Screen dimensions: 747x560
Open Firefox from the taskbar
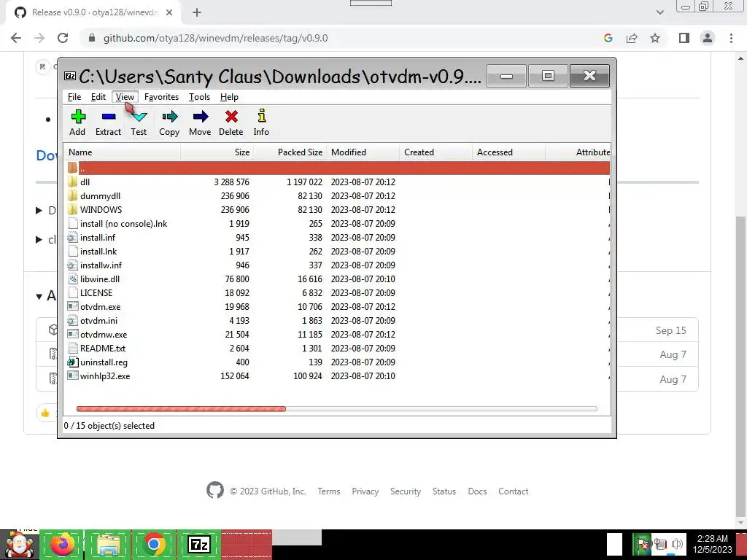pos(61,545)
